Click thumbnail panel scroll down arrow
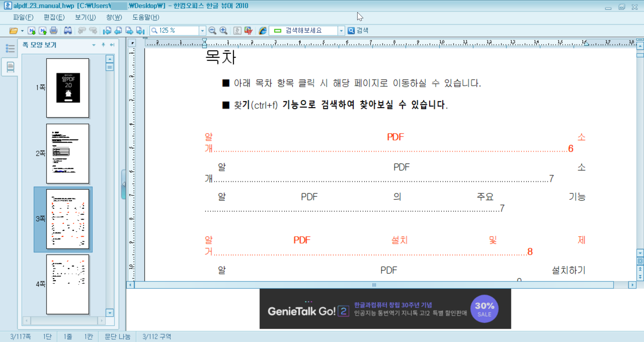 [x=110, y=313]
